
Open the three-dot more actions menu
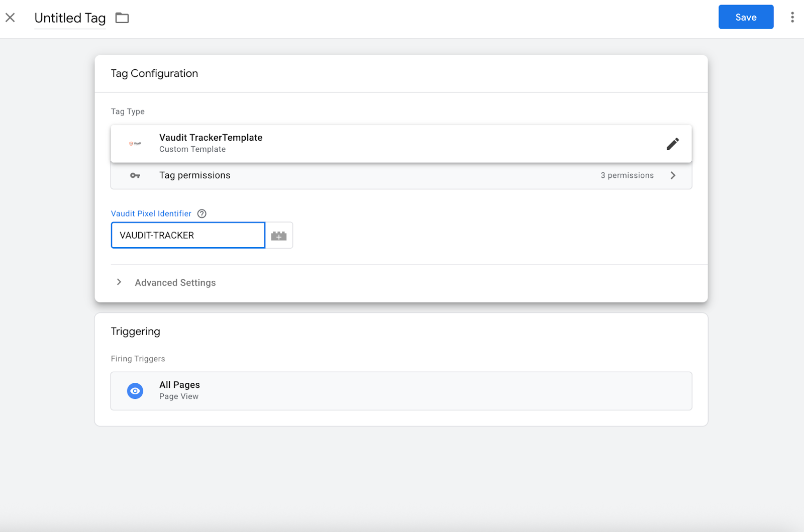(x=792, y=17)
